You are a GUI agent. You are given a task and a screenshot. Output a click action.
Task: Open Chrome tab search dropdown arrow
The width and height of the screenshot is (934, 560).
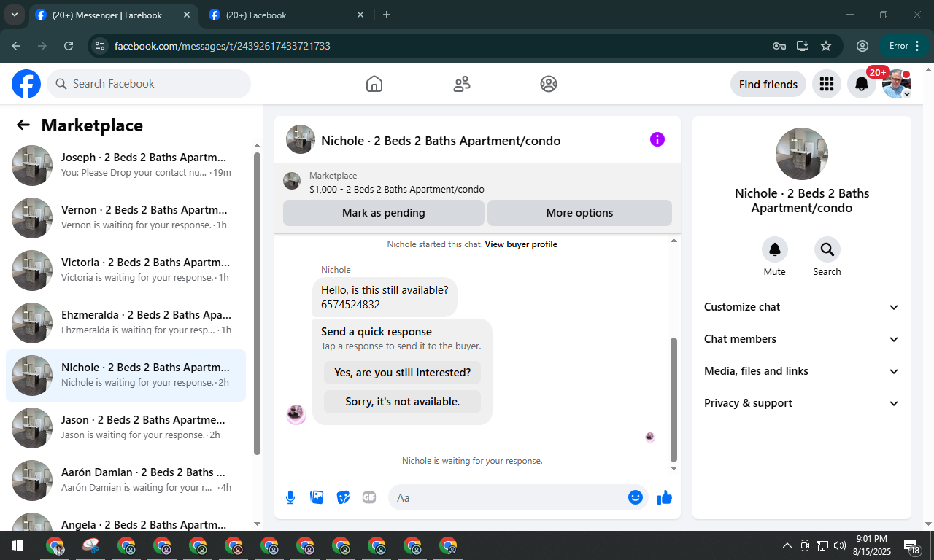pyautogui.click(x=14, y=15)
